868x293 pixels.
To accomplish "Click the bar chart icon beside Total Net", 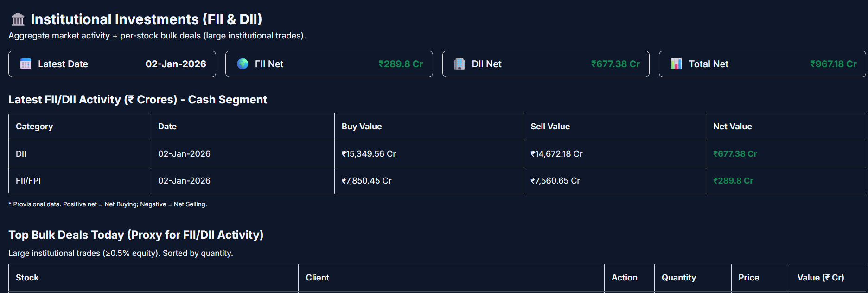I will 676,64.
